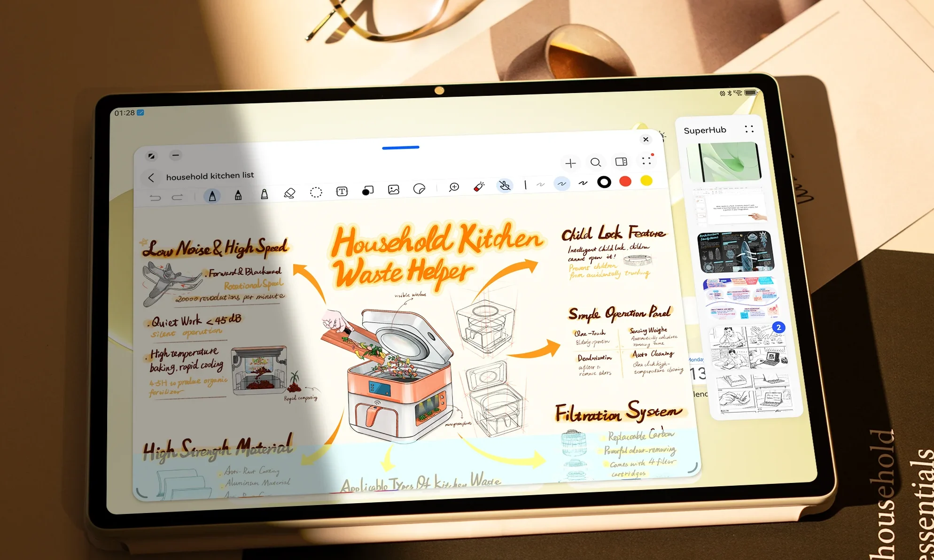The width and height of the screenshot is (934, 560).
Task: Open the Text insertion tool
Action: pyautogui.click(x=342, y=190)
